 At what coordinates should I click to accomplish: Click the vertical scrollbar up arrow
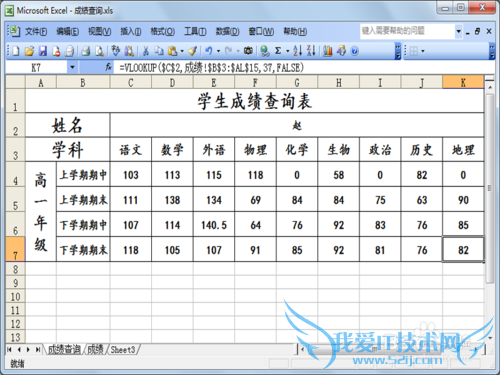click(490, 88)
